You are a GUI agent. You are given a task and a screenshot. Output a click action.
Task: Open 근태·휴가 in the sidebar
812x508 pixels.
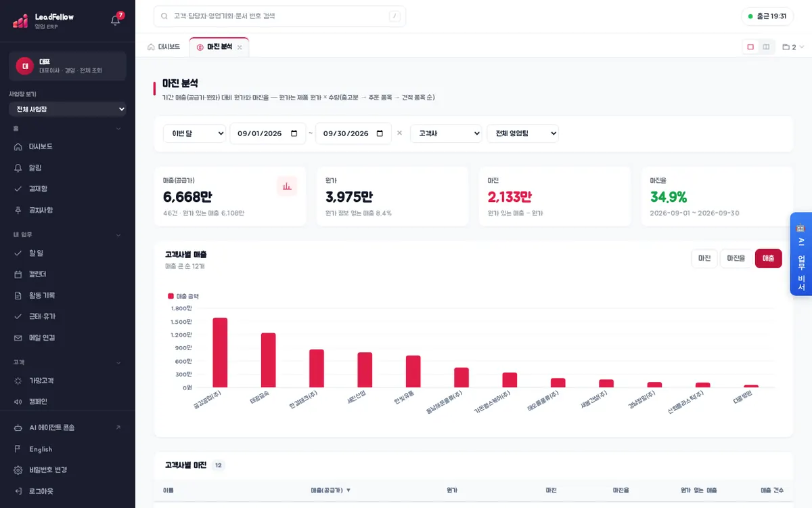(x=68, y=316)
